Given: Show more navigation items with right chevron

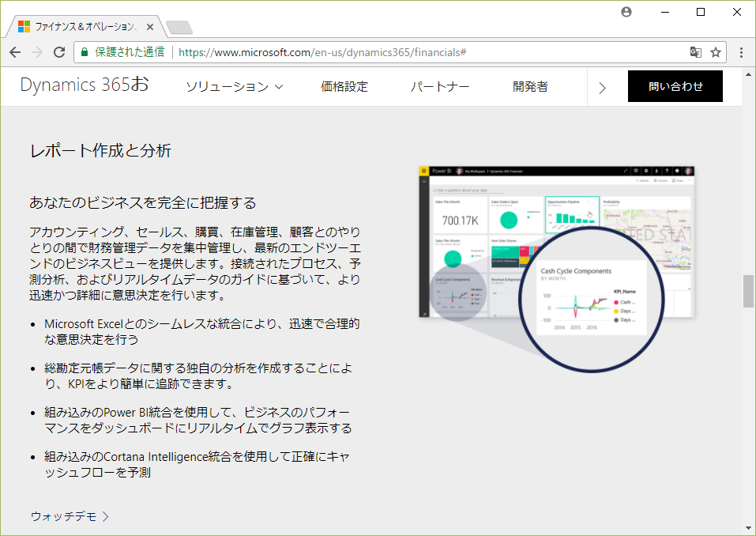Looking at the screenshot, I should tap(602, 88).
